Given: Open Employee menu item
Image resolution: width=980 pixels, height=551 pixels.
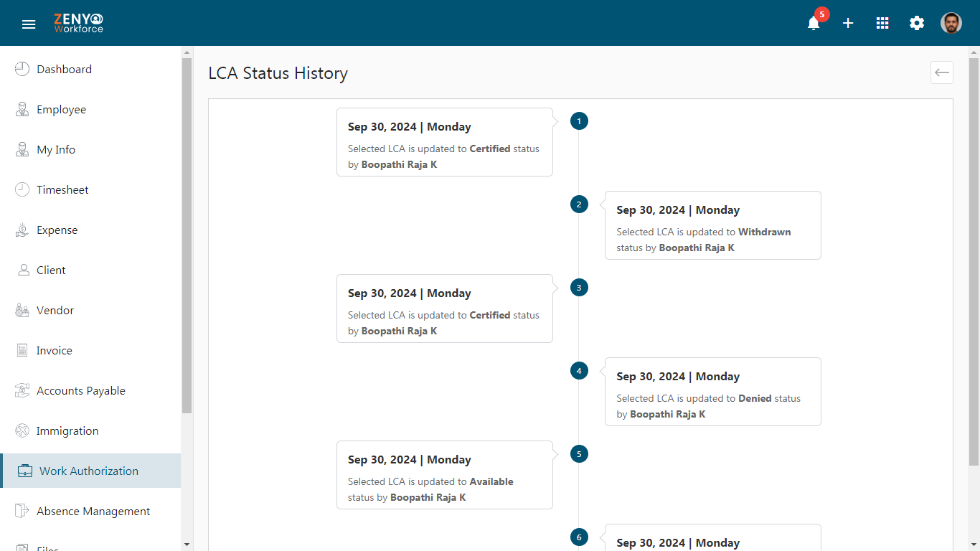Looking at the screenshot, I should click(90, 110).
